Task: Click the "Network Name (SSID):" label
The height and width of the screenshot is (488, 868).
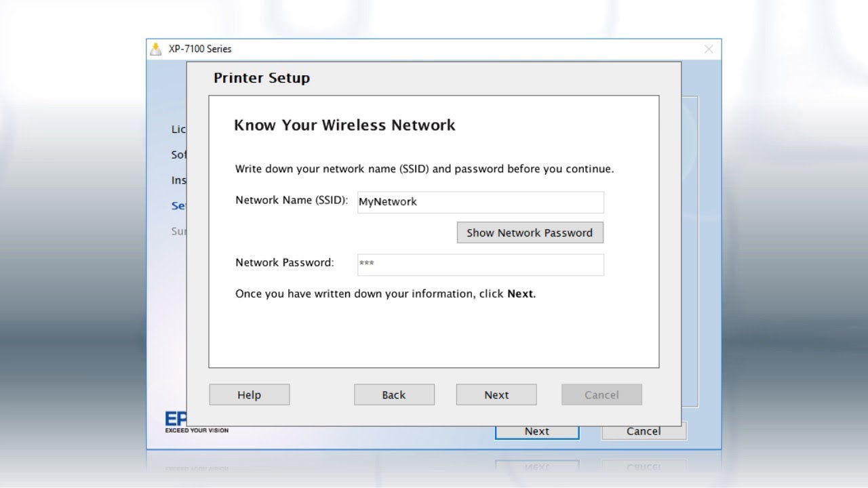Action: pos(292,201)
